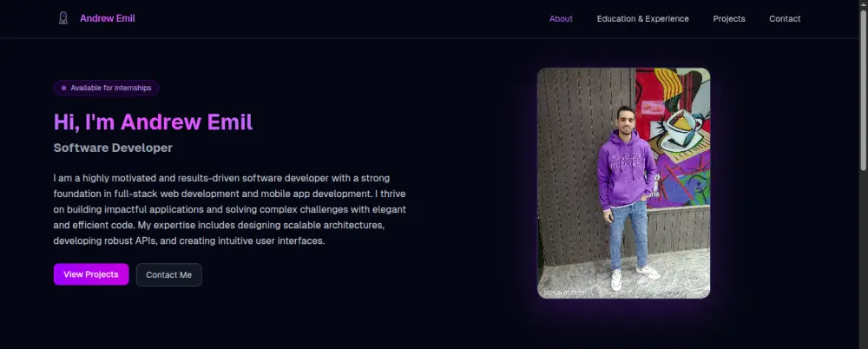
Task: Select Projects in the top navigation
Action: [729, 19]
